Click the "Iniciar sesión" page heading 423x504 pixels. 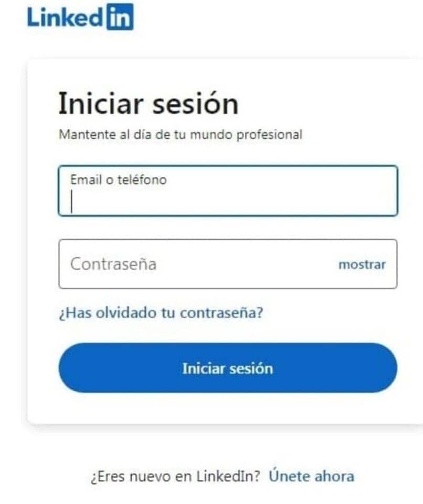(148, 103)
